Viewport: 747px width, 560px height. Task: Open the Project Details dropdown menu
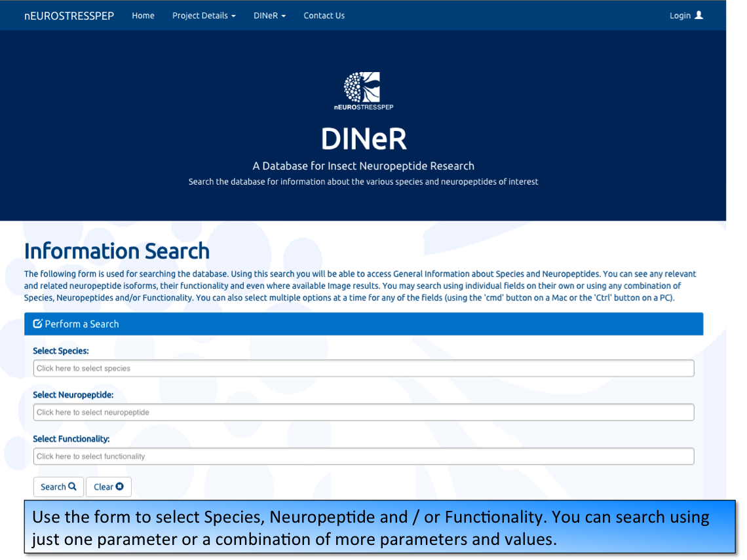(204, 16)
